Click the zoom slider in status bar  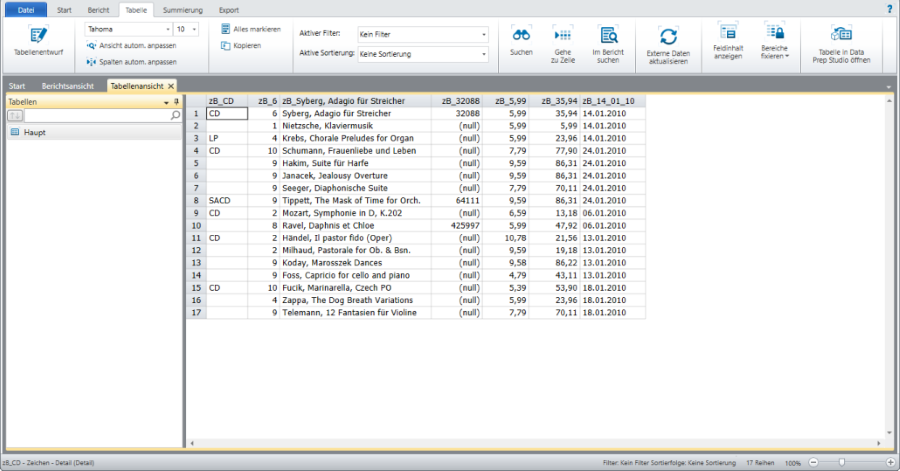click(850, 464)
